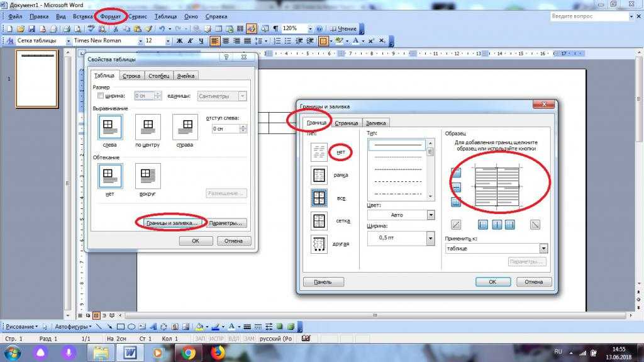
Task: Select border type 'нет' icon
Action: (x=319, y=152)
